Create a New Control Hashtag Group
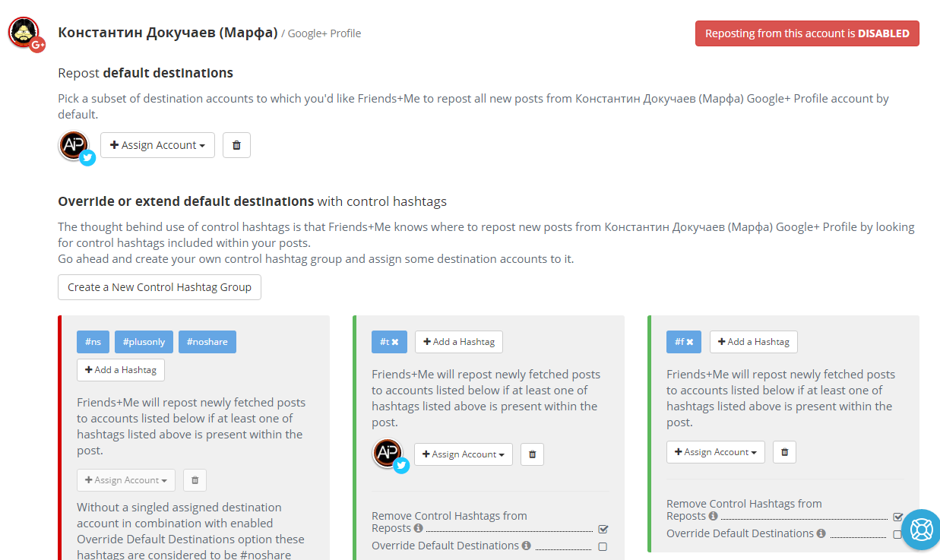The height and width of the screenshot is (560, 940). coord(160,287)
